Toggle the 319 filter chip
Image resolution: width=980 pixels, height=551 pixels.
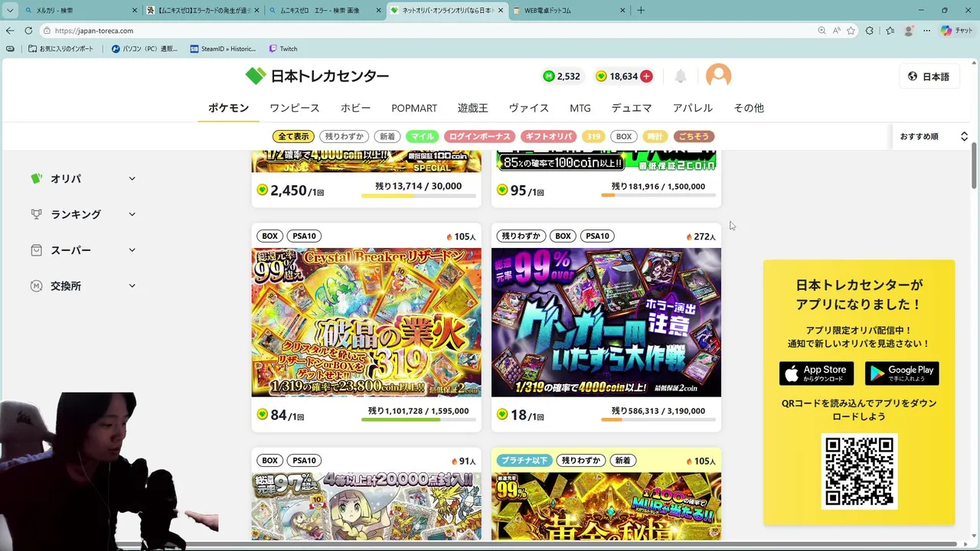coord(593,136)
